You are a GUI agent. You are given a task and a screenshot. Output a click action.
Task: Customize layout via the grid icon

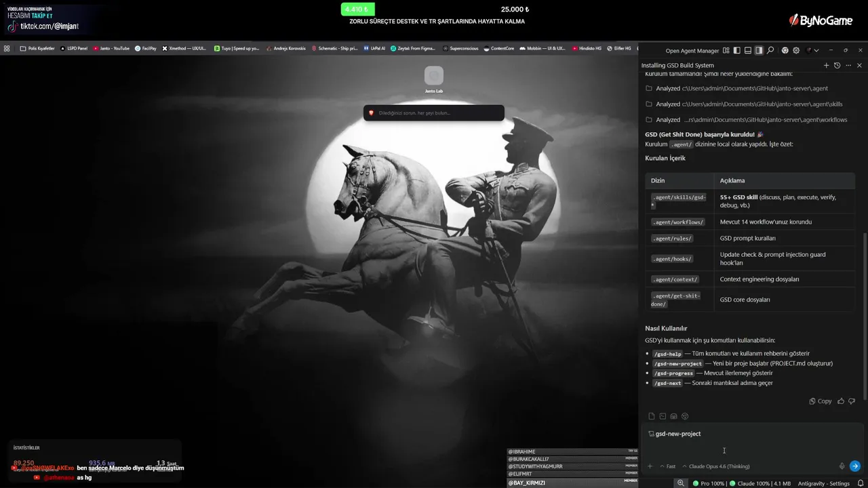tap(726, 51)
